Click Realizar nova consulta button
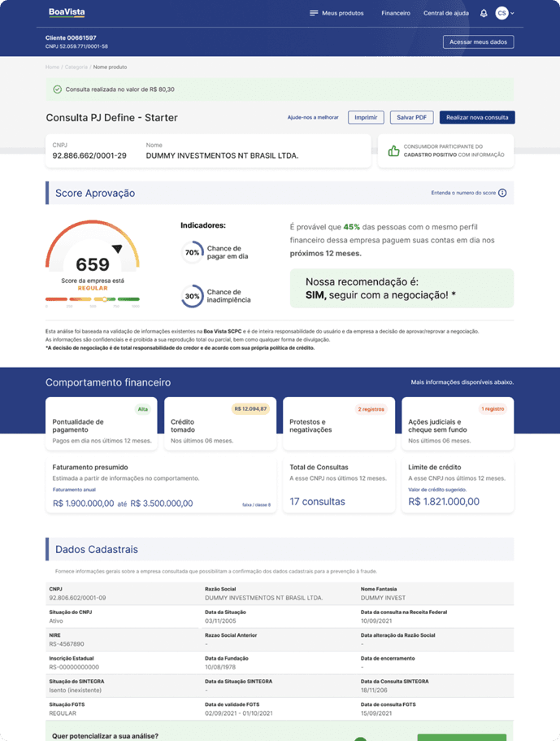 pyautogui.click(x=477, y=117)
